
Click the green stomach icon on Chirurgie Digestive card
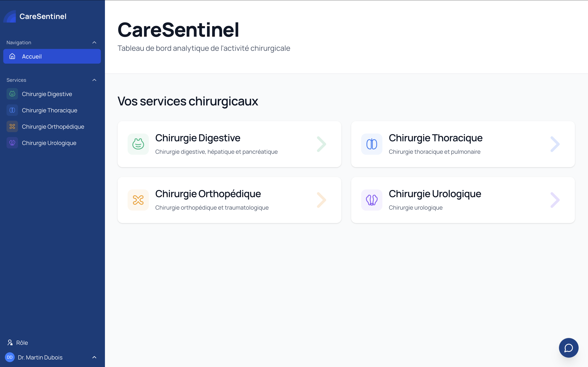pos(138,144)
